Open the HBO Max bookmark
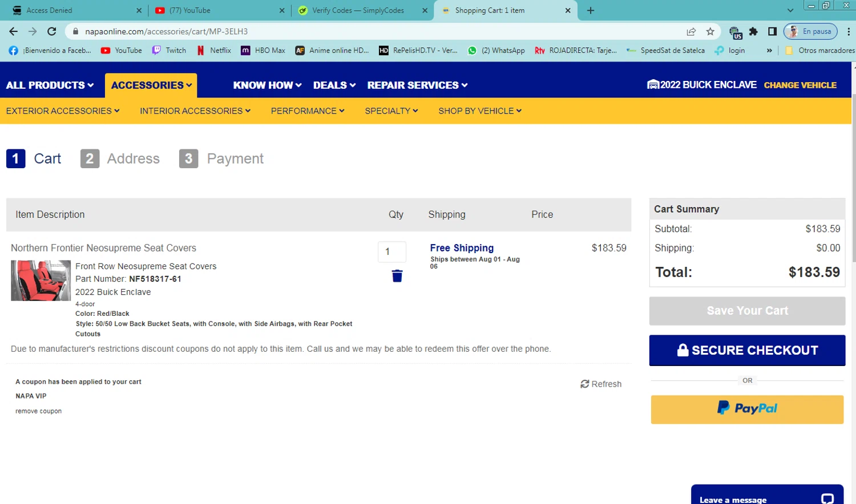Image resolution: width=856 pixels, height=504 pixels. 263,50
